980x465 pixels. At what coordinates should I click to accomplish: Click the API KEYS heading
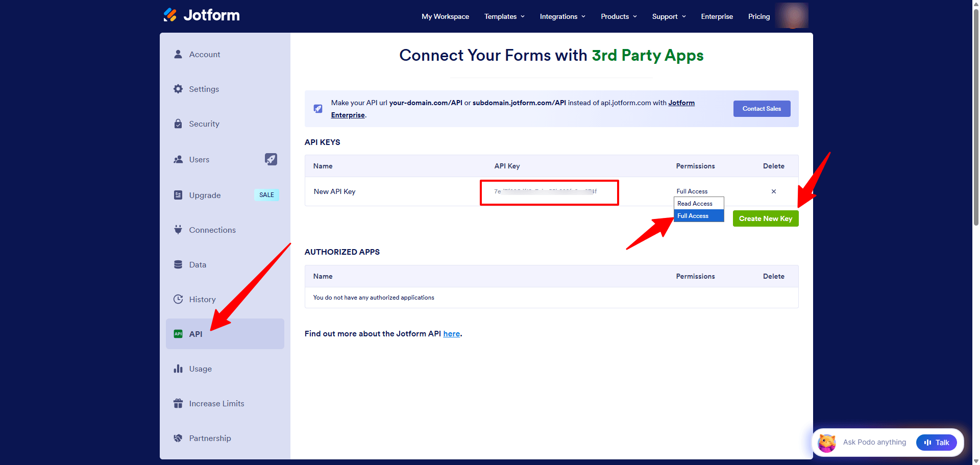click(x=322, y=142)
